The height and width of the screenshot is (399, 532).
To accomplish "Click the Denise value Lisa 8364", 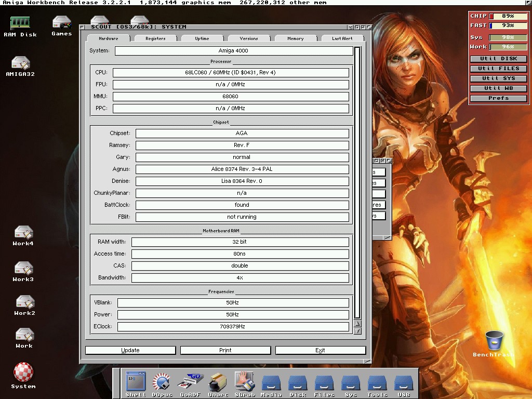I will (x=242, y=181).
